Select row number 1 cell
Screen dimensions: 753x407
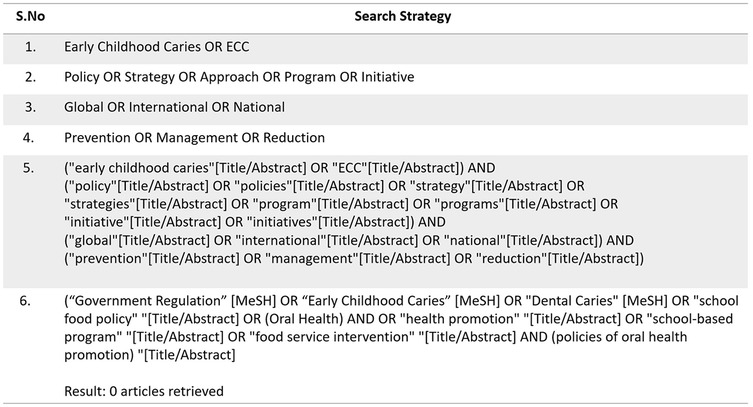[31, 47]
